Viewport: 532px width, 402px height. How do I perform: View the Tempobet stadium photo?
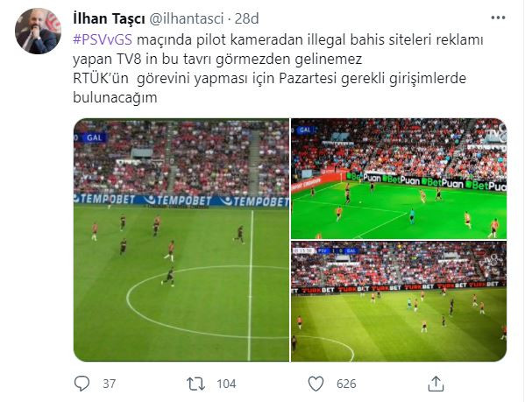[181, 240]
